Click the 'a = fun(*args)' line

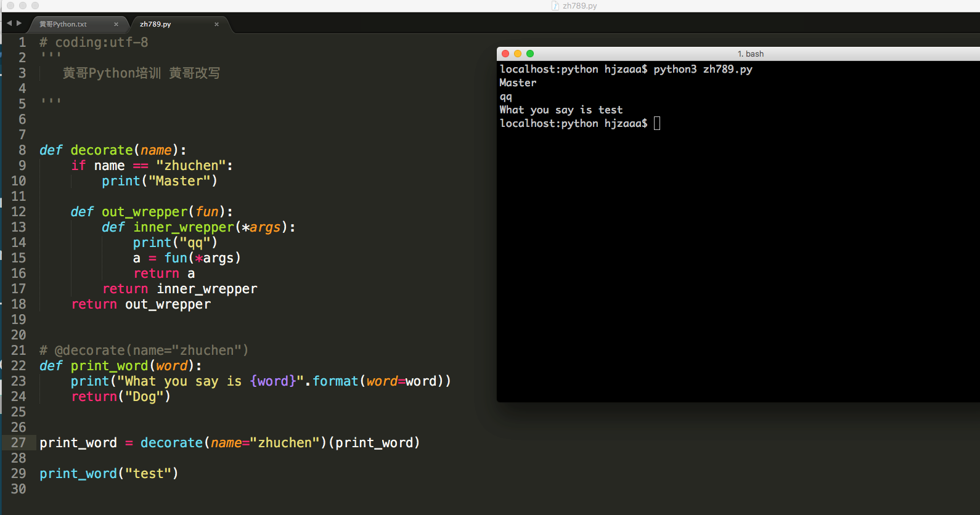(x=187, y=258)
